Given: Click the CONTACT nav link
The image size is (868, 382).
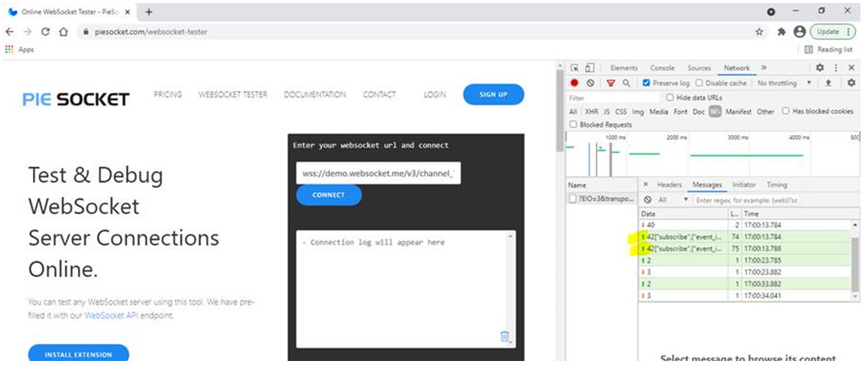Looking at the screenshot, I should (379, 95).
